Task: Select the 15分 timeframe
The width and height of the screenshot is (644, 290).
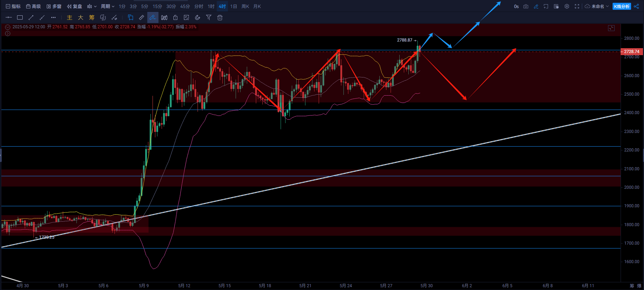Action: click(157, 6)
